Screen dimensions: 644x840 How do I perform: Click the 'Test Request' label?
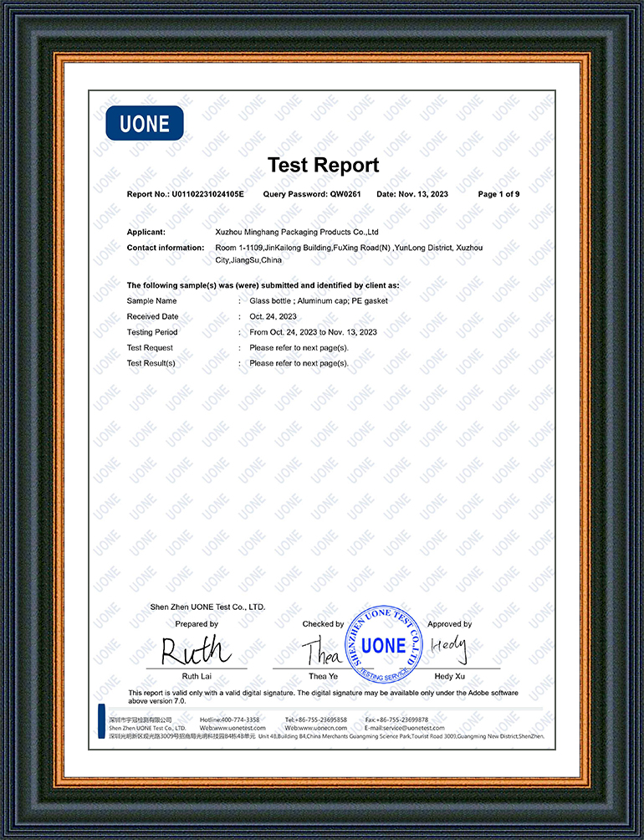(x=150, y=348)
